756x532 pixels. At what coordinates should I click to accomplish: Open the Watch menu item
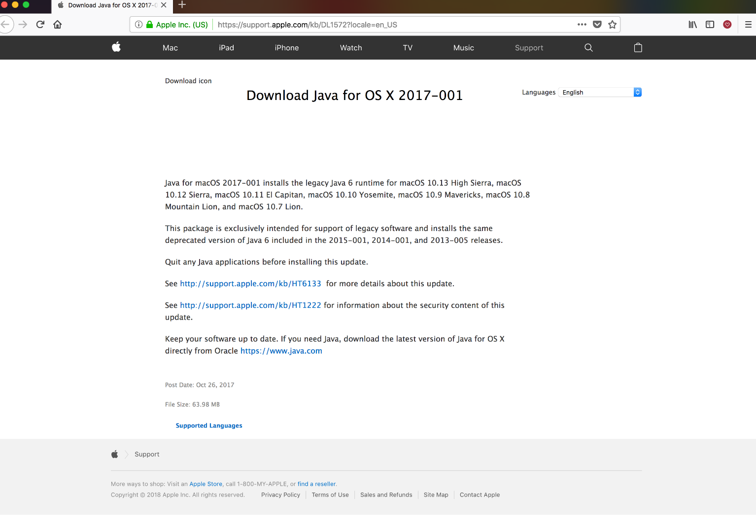point(351,48)
